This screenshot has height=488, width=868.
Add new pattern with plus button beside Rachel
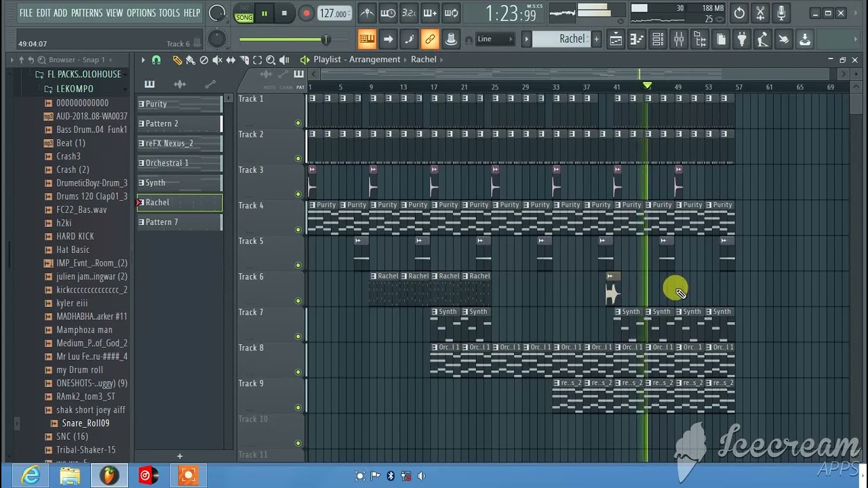coord(596,39)
